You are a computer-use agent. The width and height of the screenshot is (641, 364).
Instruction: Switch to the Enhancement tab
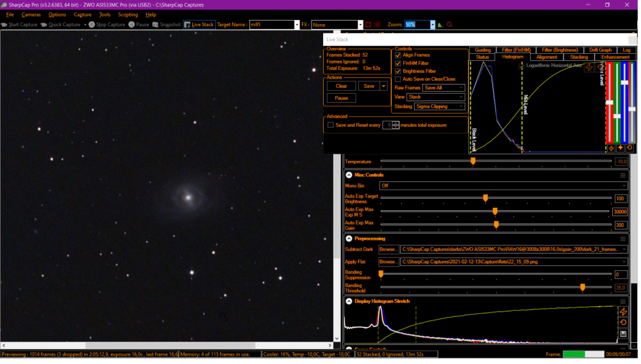[615, 57]
